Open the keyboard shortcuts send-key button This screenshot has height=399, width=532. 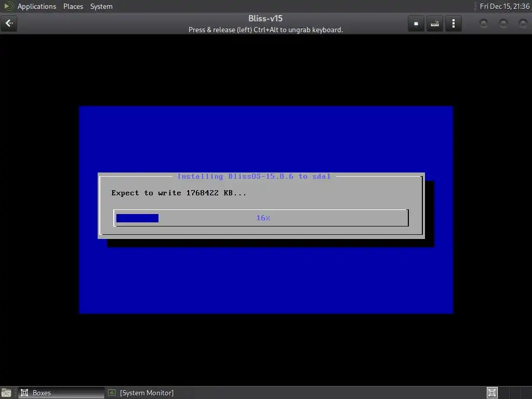point(435,24)
